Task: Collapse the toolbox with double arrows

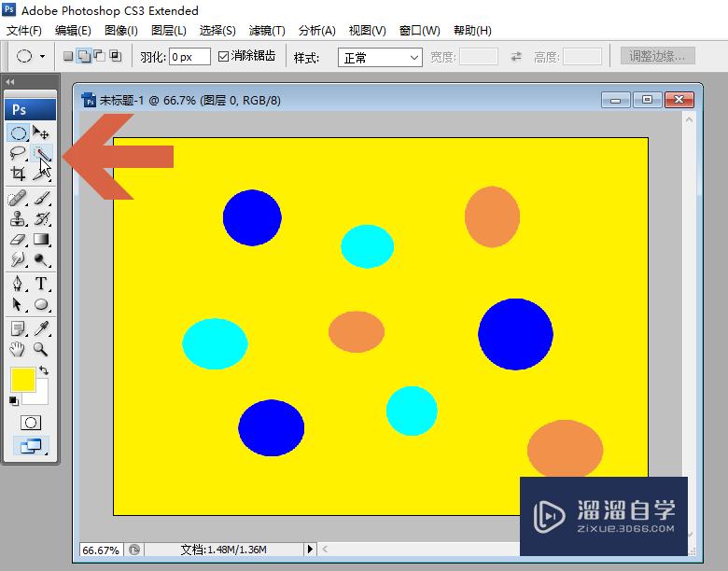Action: click(9, 82)
